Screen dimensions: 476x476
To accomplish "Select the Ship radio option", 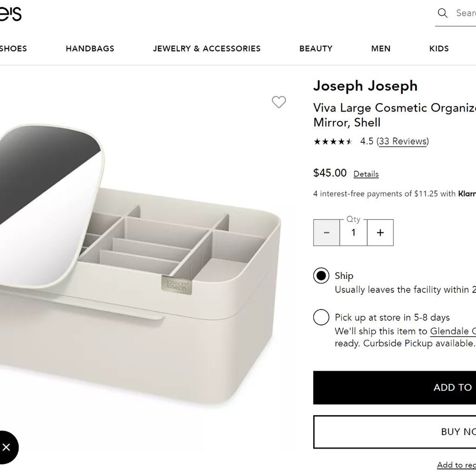I will [321, 276].
